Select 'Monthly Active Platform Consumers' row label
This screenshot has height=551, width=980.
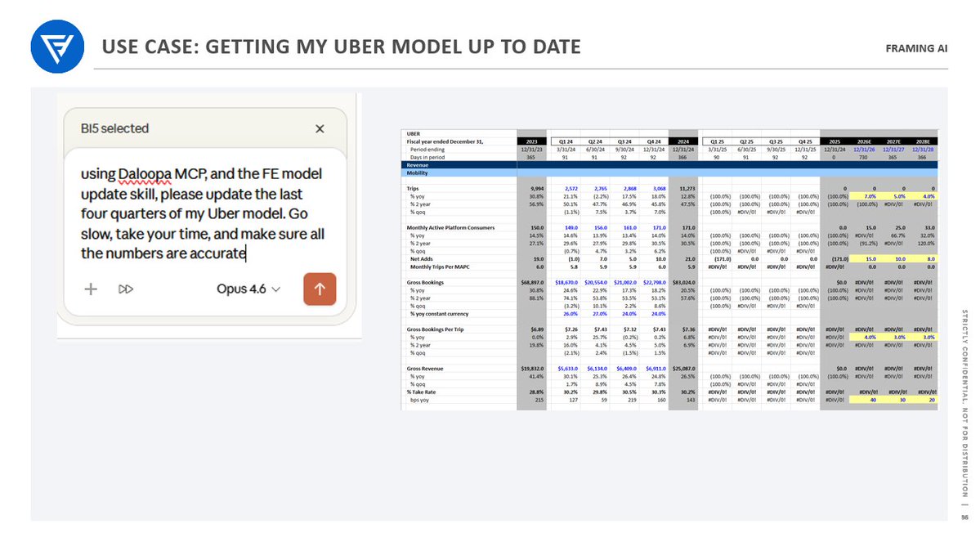click(450, 227)
